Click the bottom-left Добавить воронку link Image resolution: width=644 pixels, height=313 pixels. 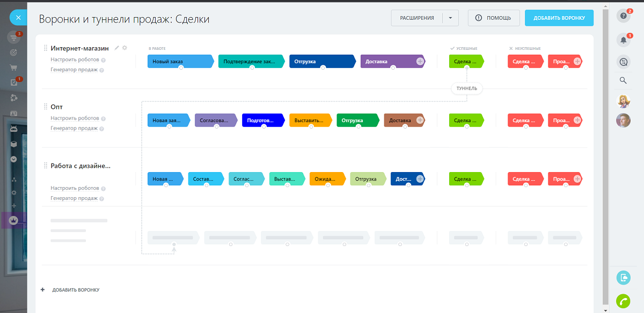(x=76, y=290)
